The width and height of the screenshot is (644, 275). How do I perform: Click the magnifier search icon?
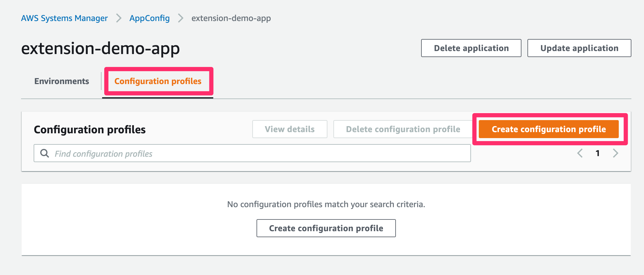pyautogui.click(x=45, y=153)
